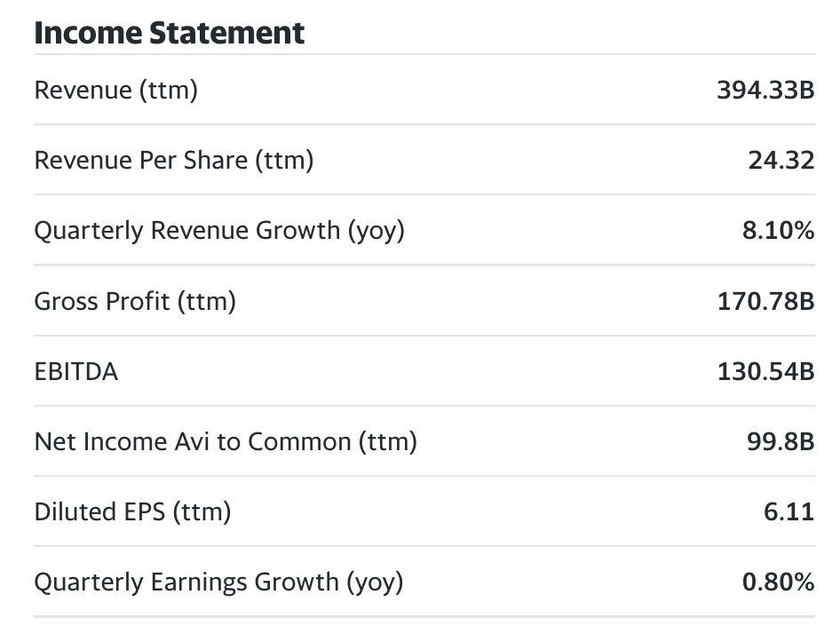Click "(yoy)" in the Quarterly Earnings Growth row

374,582
